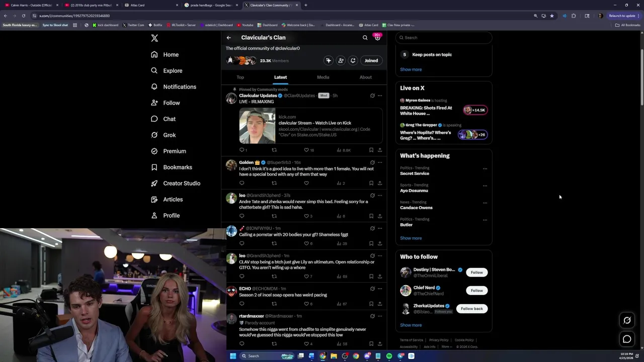
Task: Bookmark the Clavicular Updates pinned post
Action: click(371, 150)
